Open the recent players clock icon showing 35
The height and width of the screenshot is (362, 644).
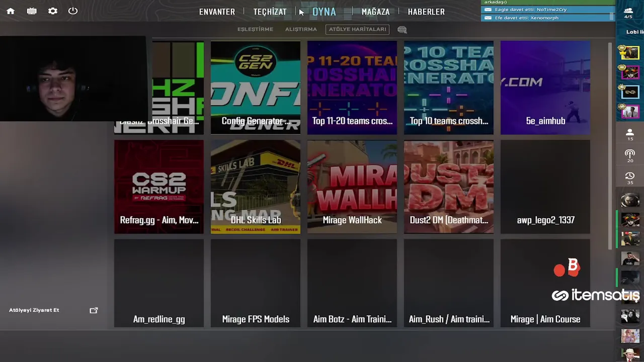pyautogui.click(x=630, y=178)
